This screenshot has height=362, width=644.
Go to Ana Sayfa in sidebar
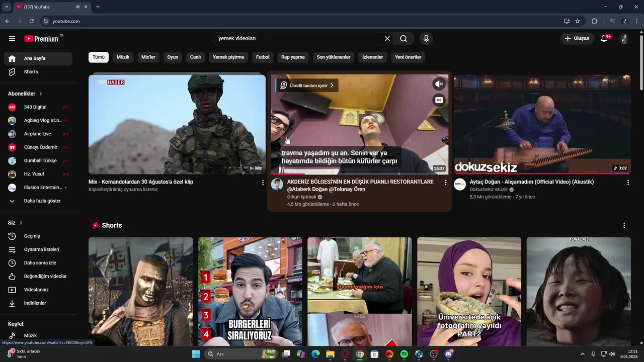click(x=38, y=58)
